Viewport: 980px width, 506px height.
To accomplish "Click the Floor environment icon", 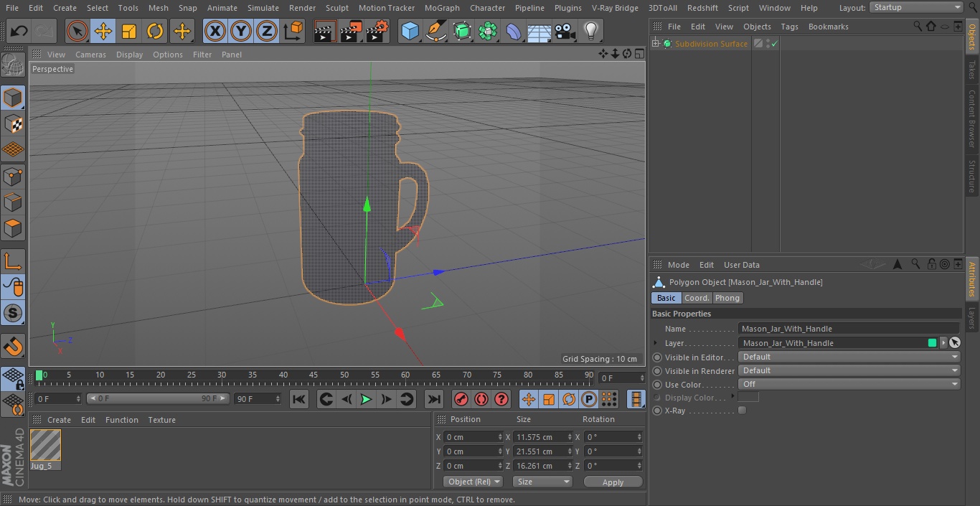I will (x=540, y=32).
